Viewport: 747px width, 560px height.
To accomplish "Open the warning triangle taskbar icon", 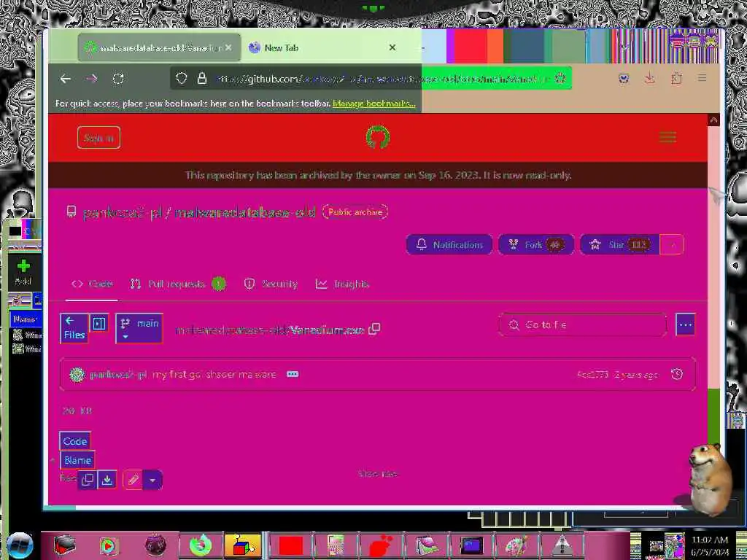I will [x=562, y=545].
